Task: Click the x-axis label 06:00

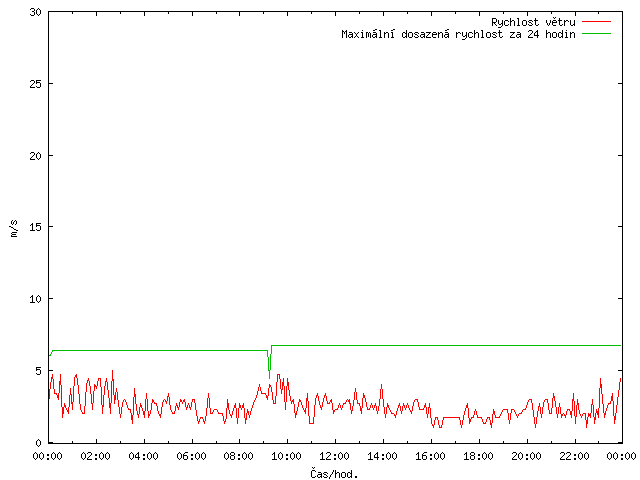Action: 191,456
